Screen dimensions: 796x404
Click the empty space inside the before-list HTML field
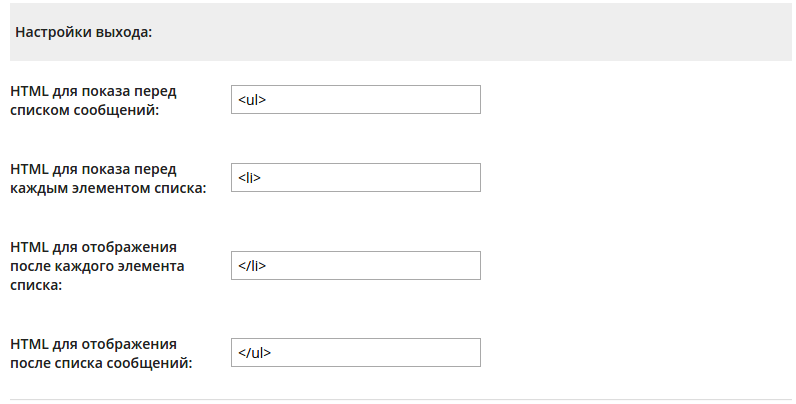click(400, 100)
